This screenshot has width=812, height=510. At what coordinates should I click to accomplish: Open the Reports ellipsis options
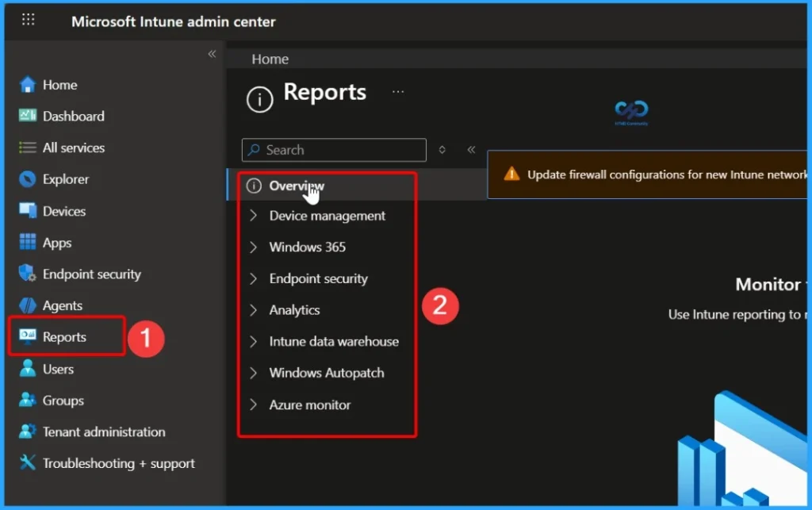[x=398, y=91]
